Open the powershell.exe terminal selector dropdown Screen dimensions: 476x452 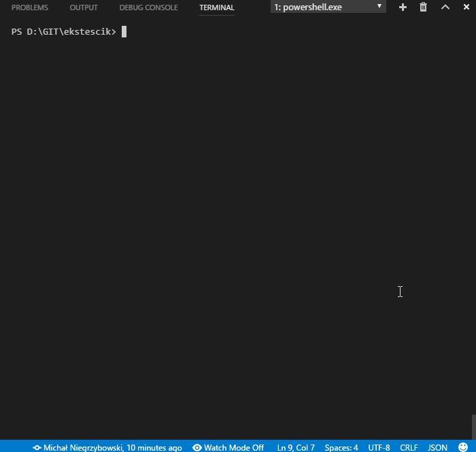(328, 7)
